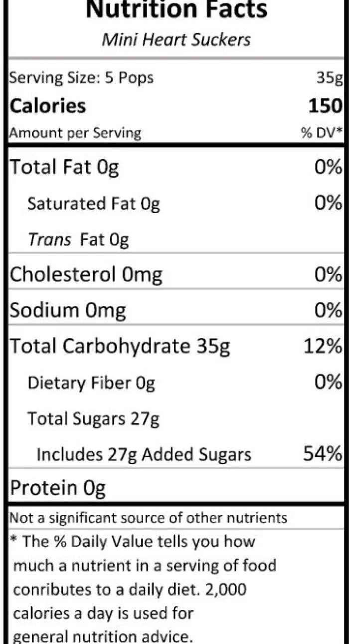Click the 35g serving weight value
Screen dimensions: 349x644
click(x=330, y=78)
